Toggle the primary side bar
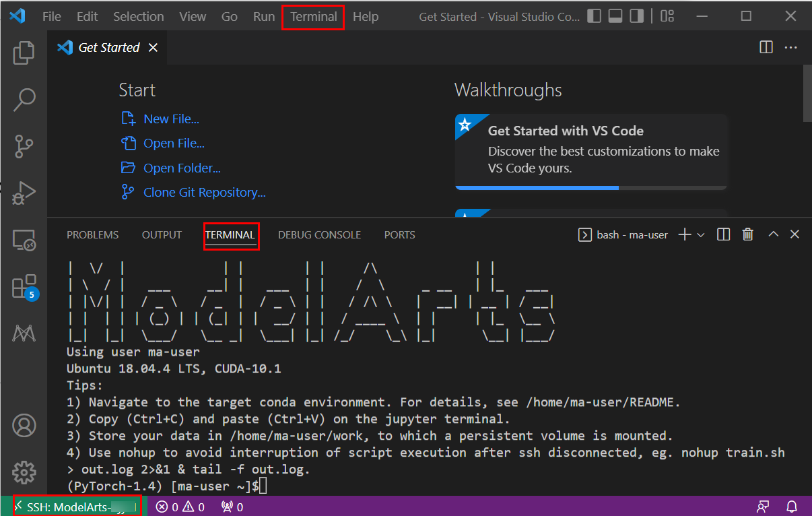Image resolution: width=812 pixels, height=516 pixels. point(595,16)
